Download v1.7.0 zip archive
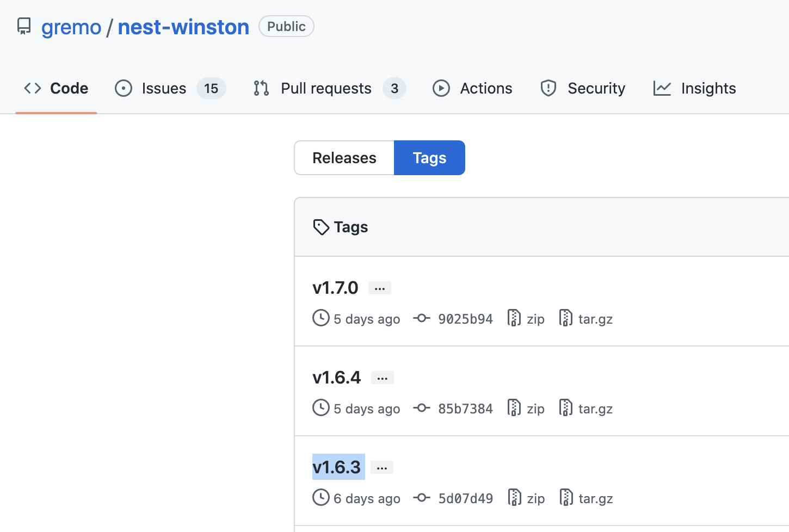The image size is (789, 532). 526,319
